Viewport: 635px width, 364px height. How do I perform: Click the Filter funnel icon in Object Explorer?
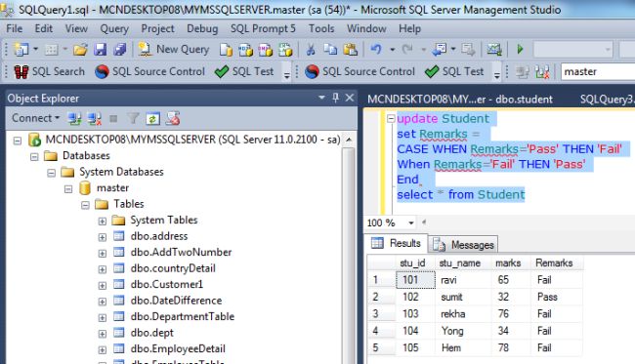pyautogui.click(x=133, y=118)
